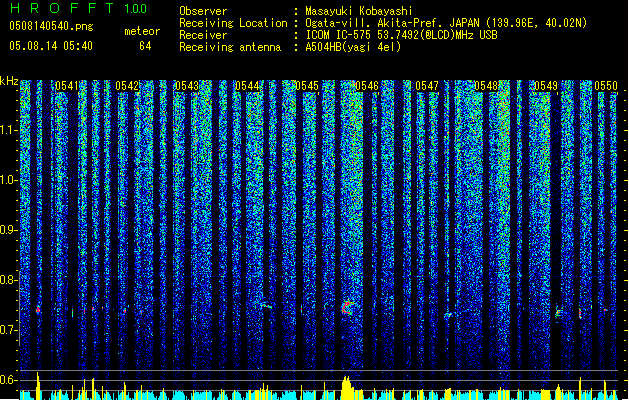This screenshot has height=400, width=629.
Task: Click the 0.6 kHz frequency axis label
Action: point(9,380)
